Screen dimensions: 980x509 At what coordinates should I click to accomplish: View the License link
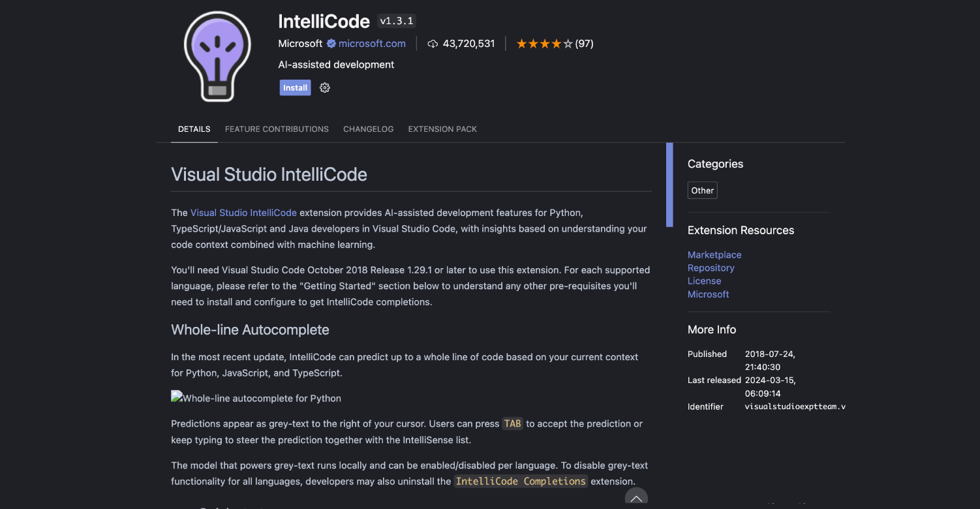point(704,281)
